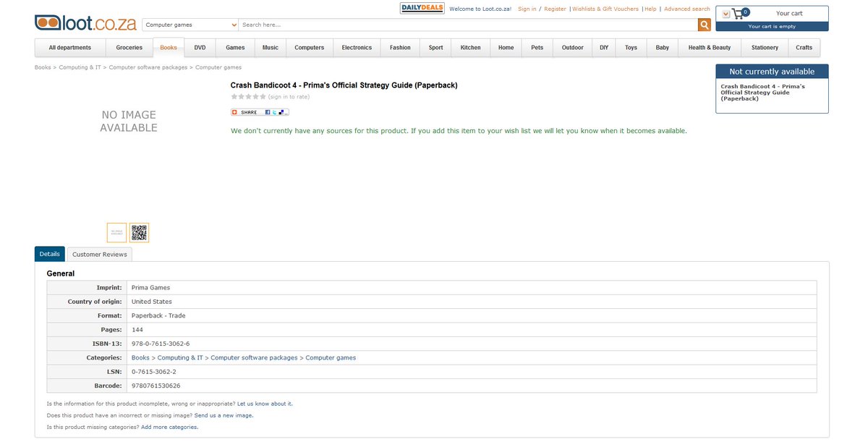Switch to the Details tab
The width and height of the screenshot is (868, 442).
pyautogui.click(x=50, y=254)
